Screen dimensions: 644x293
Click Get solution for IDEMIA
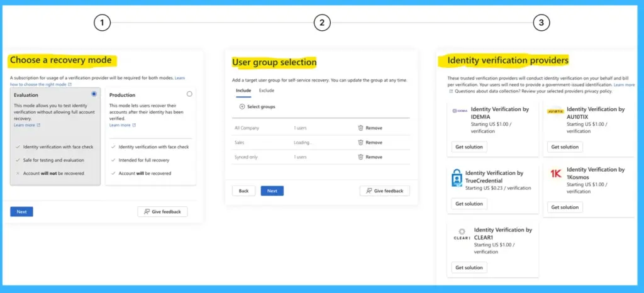click(469, 147)
